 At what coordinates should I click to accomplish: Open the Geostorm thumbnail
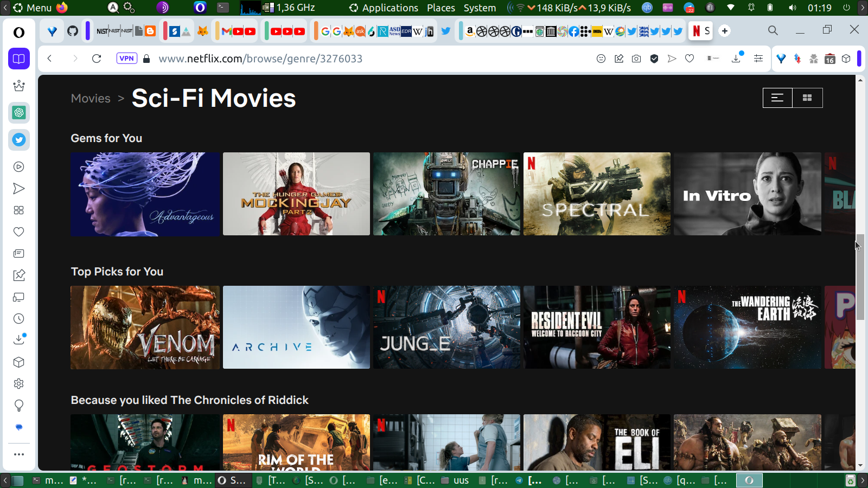[145, 442]
